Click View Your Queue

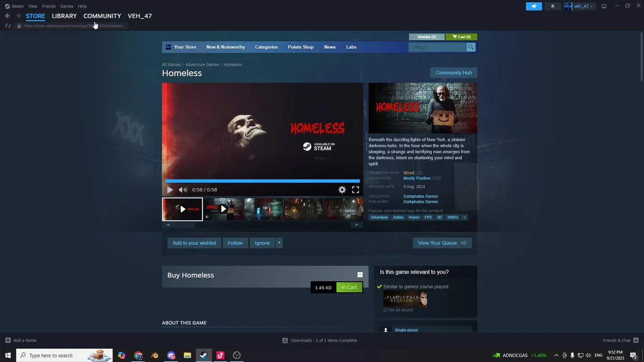click(442, 243)
